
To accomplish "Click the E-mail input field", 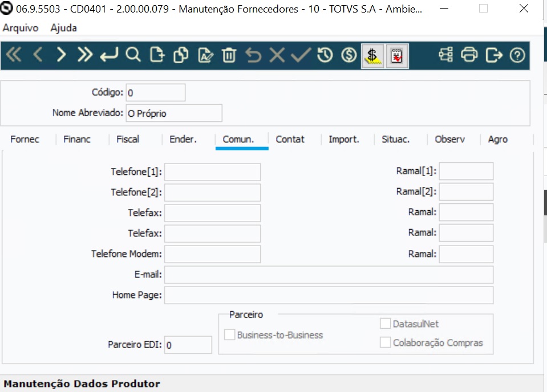I will 329,275.
